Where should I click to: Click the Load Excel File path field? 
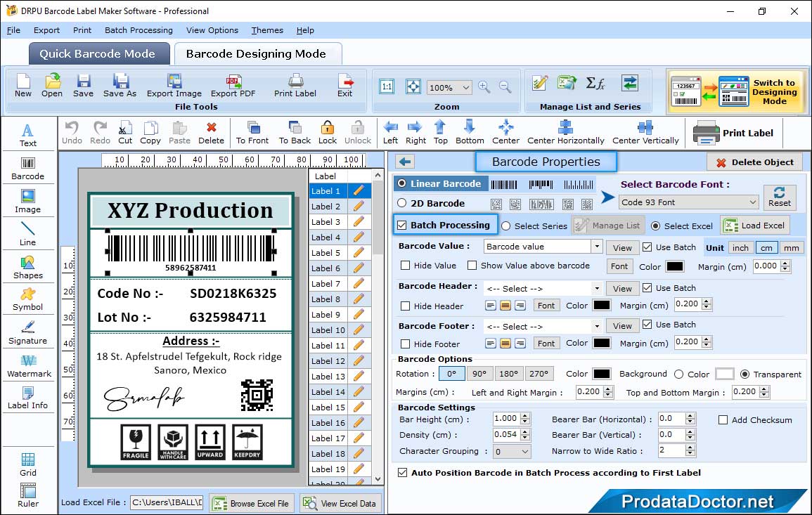pos(166,502)
